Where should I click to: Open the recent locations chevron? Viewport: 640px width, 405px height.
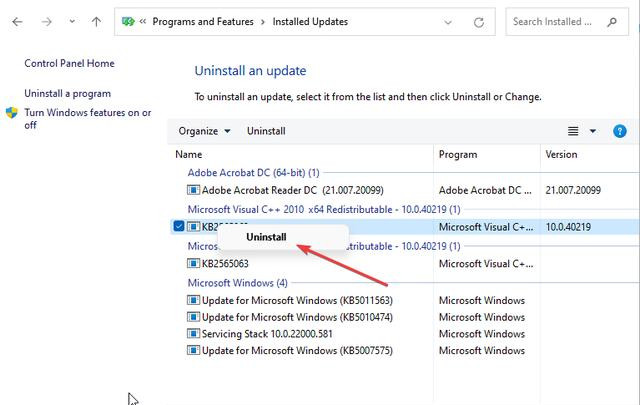tap(72, 21)
